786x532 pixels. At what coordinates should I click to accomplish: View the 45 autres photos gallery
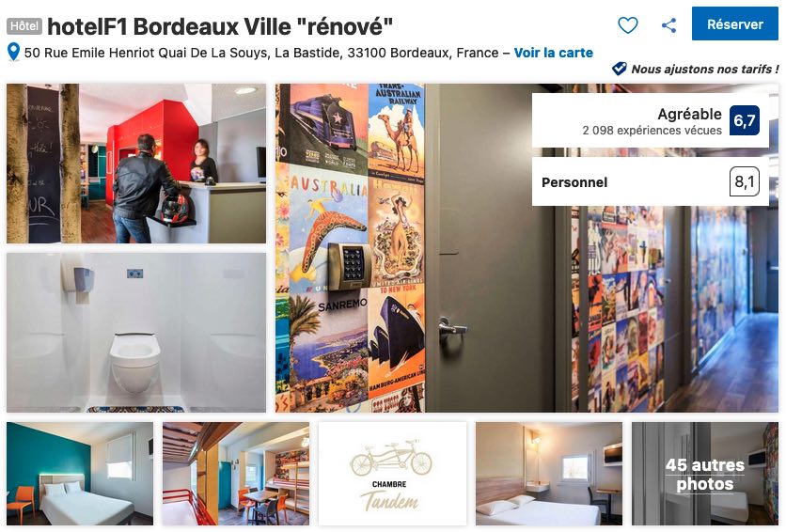(705, 474)
